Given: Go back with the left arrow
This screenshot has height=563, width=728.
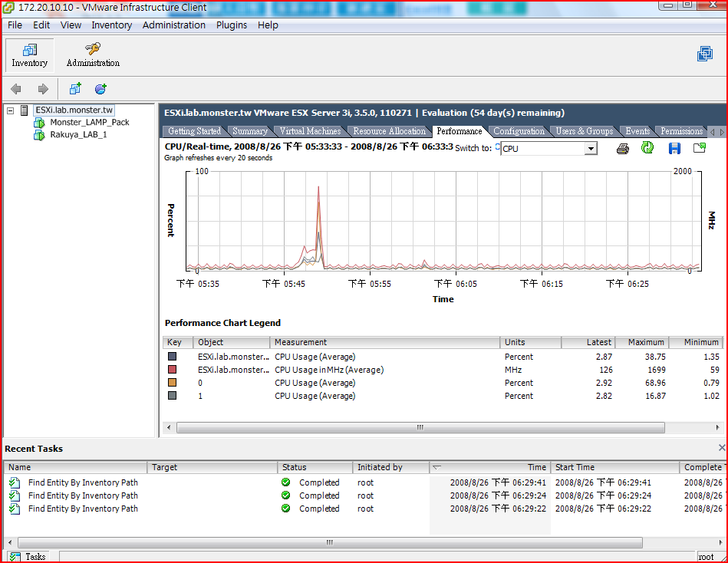Looking at the screenshot, I should 16,89.
